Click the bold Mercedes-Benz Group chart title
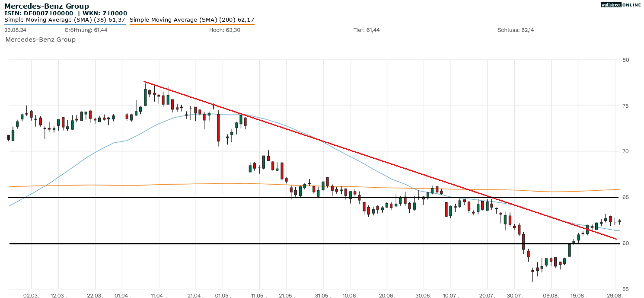Screen dimensions: 644x298 (47, 6)
